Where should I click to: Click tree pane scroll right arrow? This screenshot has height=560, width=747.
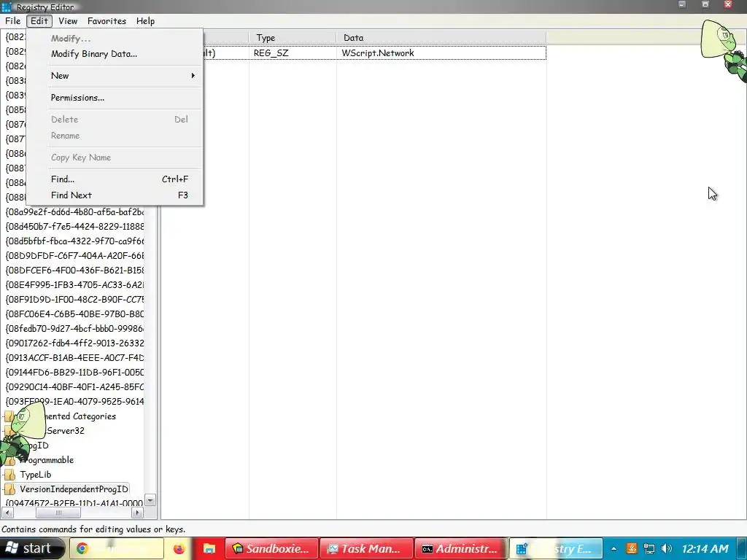(137, 513)
